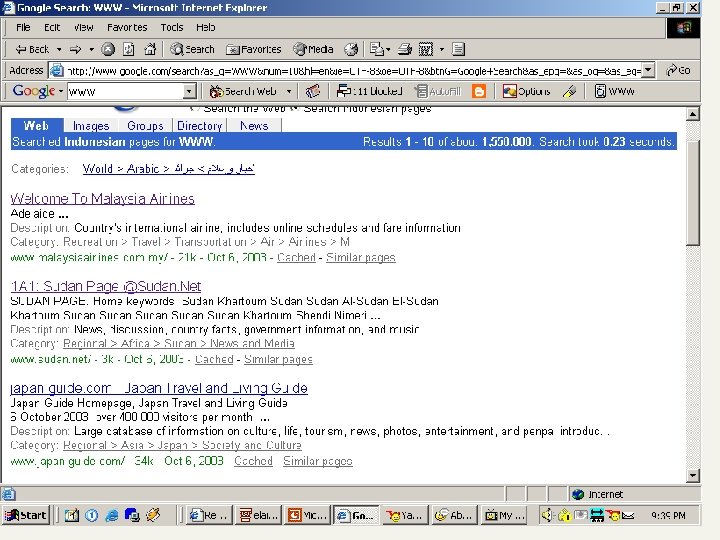Open the Cached link for malaysiaairlines.com.my
Image resolution: width=720 pixels, height=540 pixels.
pos(296,257)
